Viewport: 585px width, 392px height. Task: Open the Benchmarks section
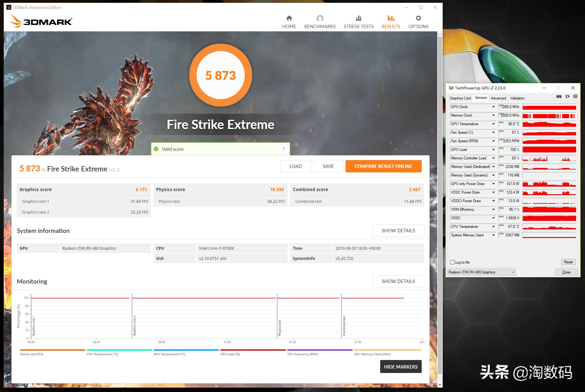(x=320, y=22)
